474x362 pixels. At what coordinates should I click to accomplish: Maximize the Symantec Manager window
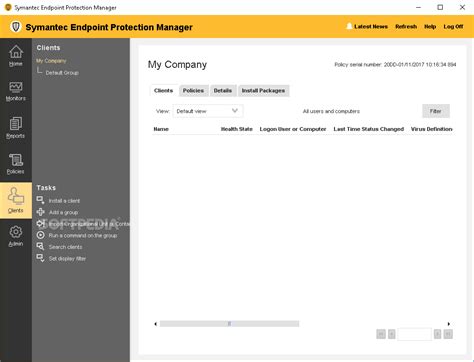(x=440, y=7)
